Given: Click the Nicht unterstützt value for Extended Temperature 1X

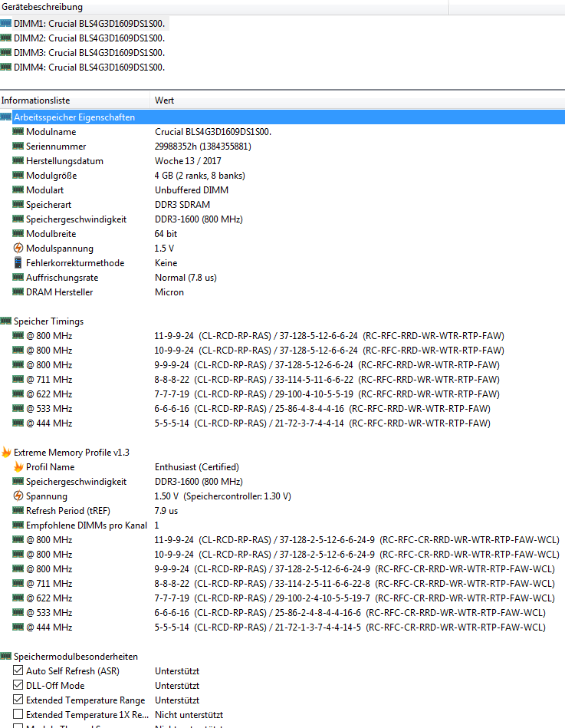Looking at the screenshot, I should (189, 714).
